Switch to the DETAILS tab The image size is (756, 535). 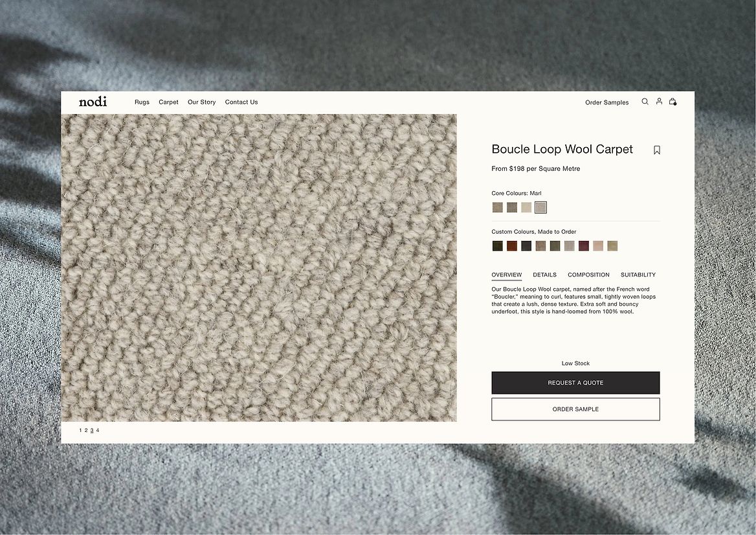(544, 275)
